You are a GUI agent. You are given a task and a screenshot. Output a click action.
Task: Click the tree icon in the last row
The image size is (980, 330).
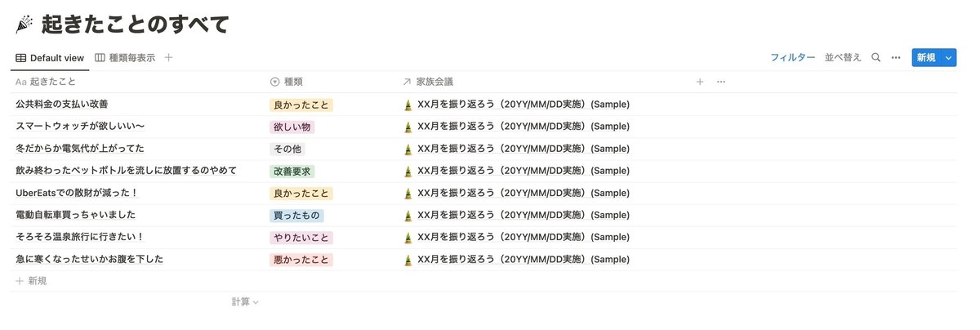(x=408, y=260)
